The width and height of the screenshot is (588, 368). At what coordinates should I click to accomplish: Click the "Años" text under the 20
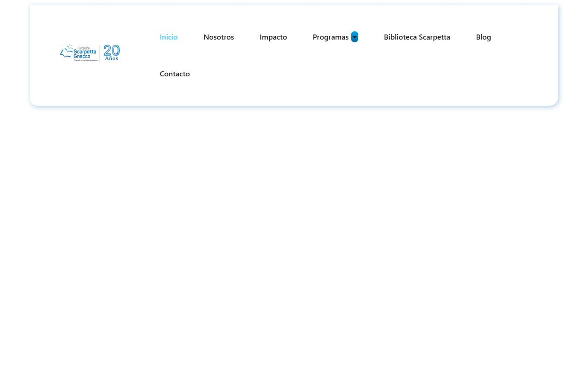pos(112,58)
